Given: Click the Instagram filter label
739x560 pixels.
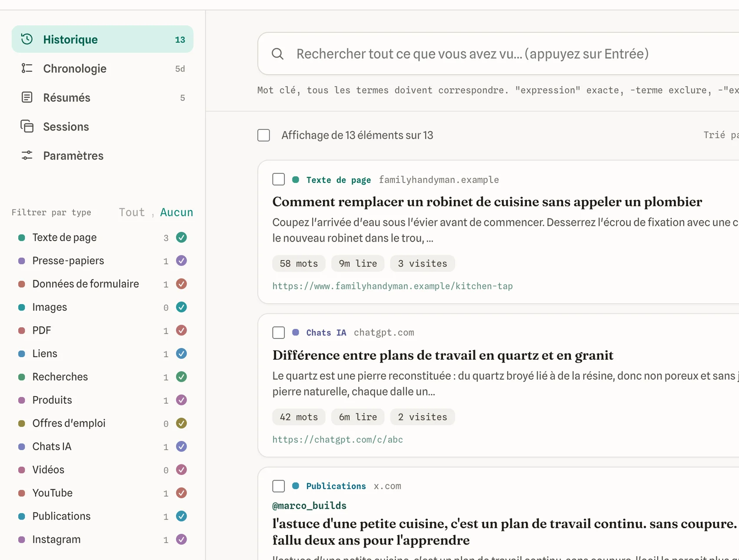Looking at the screenshot, I should [x=57, y=539].
